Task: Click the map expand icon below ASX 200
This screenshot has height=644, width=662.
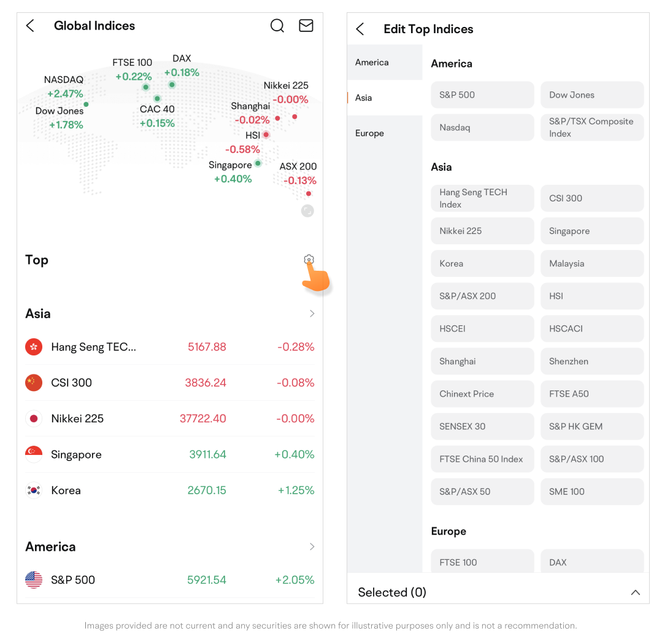Action: pyautogui.click(x=307, y=211)
